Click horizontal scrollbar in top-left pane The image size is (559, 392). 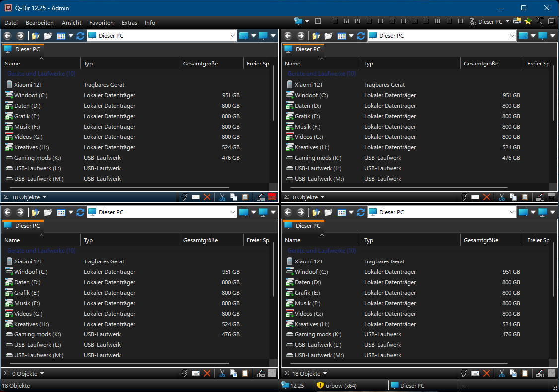(120, 187)
